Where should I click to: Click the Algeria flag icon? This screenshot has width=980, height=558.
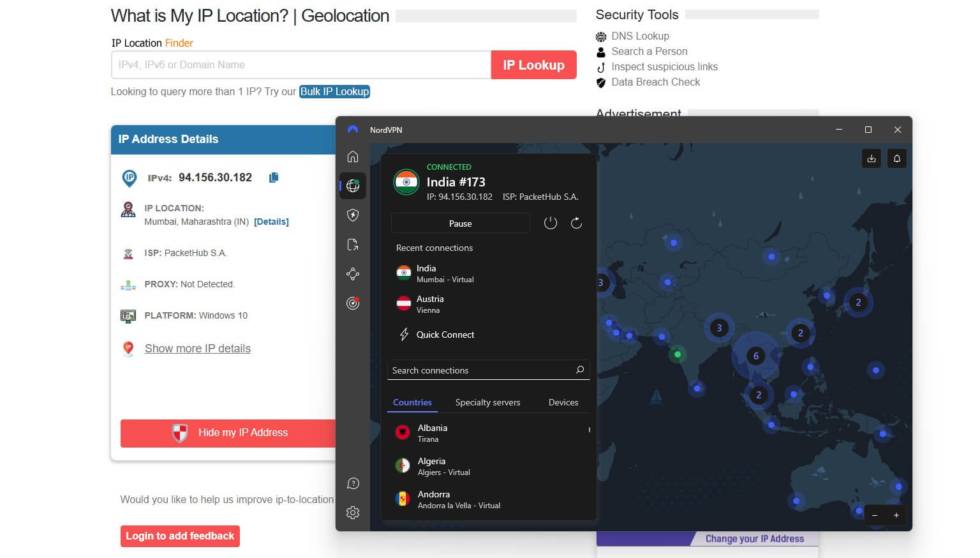(x=403, y=466)
